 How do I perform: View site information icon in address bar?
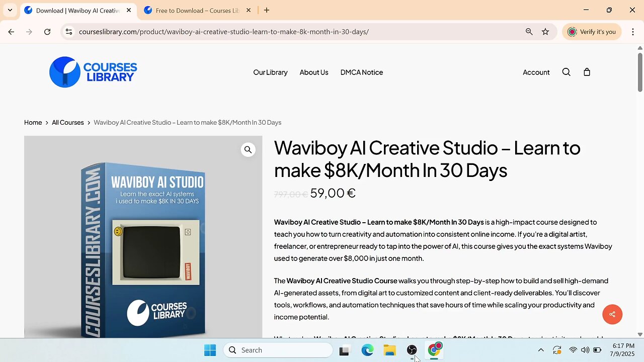tap(69, 32)
